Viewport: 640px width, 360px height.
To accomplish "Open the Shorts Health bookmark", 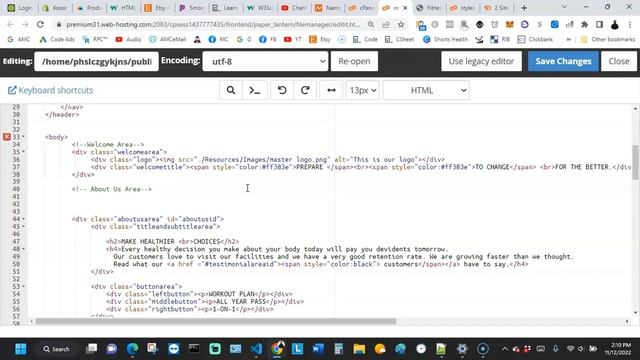I will (445, 39).
